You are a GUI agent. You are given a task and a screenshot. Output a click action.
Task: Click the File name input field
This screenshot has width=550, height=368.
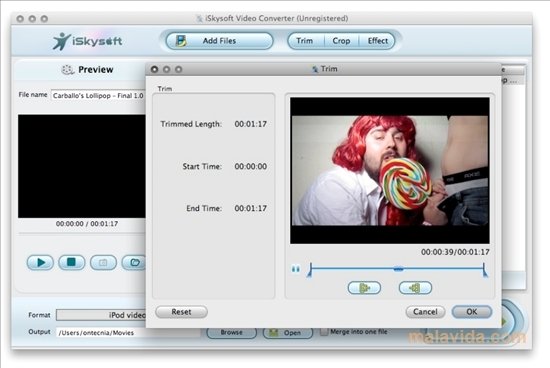click(x=98, y=95)
